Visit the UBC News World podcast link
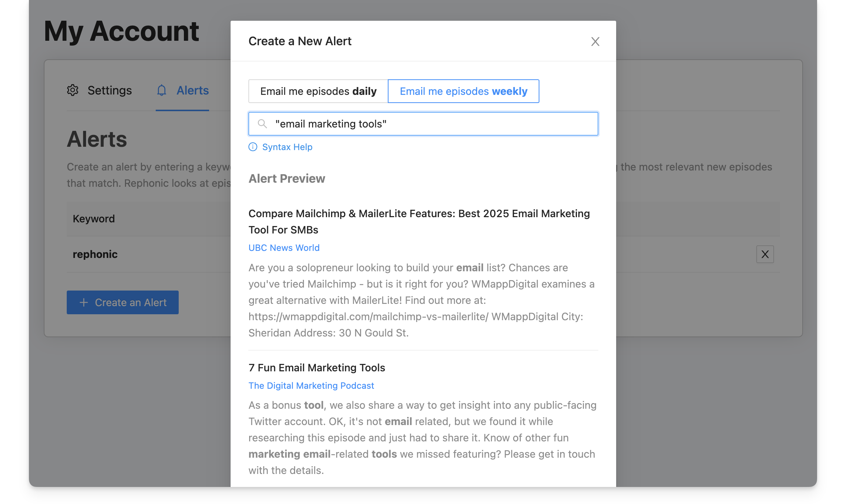 (x=284, y=248)
